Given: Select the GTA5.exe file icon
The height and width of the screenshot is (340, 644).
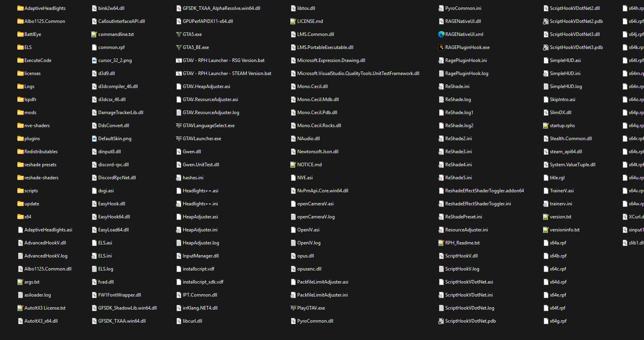Looking at the screenshot, I should point(178,34).
